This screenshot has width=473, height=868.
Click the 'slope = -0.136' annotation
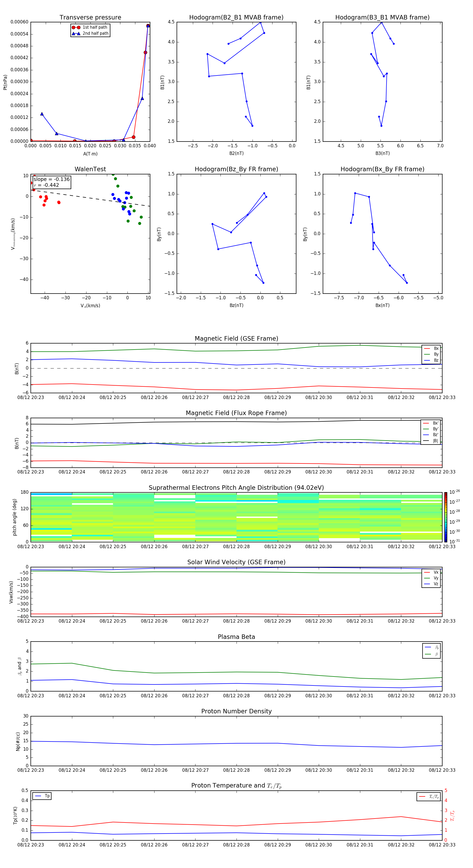pyautogui.click(x=52, y=179)
